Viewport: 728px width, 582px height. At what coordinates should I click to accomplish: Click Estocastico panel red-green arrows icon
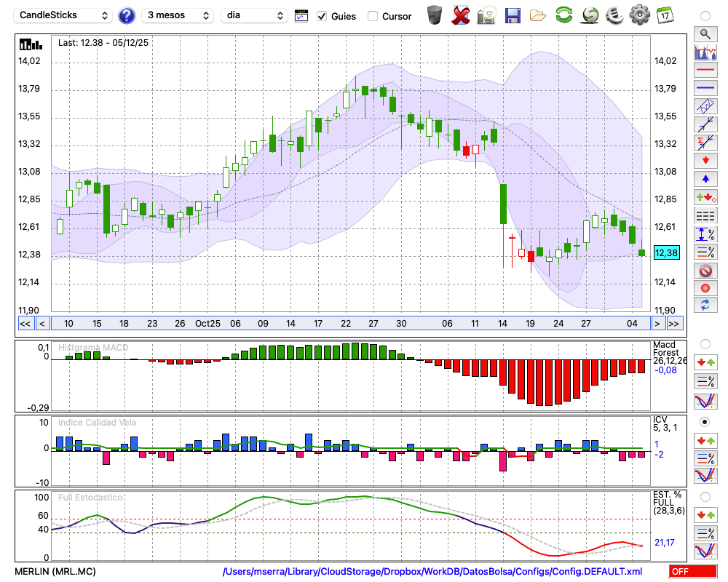[705, 514]
